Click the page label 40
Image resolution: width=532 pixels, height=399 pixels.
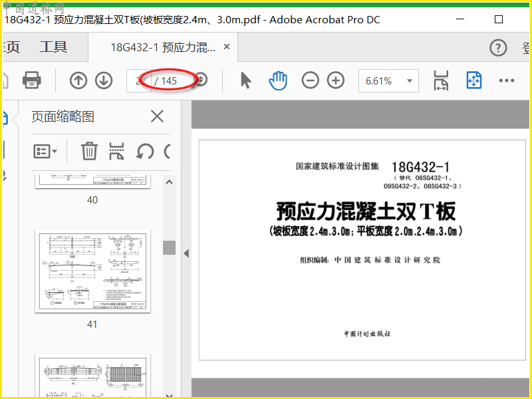(92, 200)
